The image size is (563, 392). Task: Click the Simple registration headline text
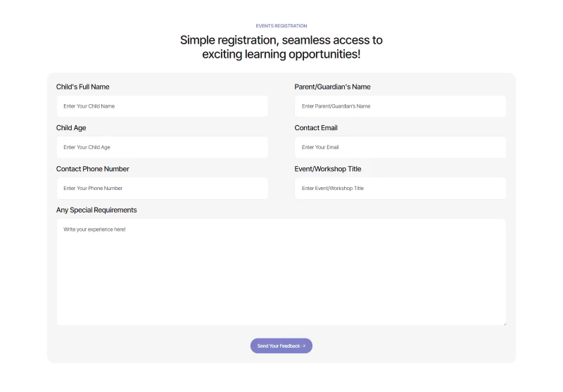click(x=281, y=47)
